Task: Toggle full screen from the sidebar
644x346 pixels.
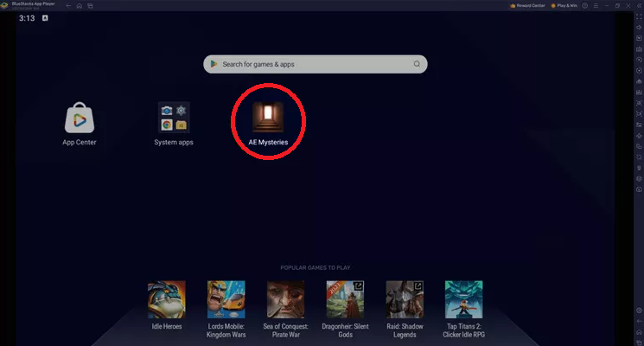Action: tap(639, 16)
